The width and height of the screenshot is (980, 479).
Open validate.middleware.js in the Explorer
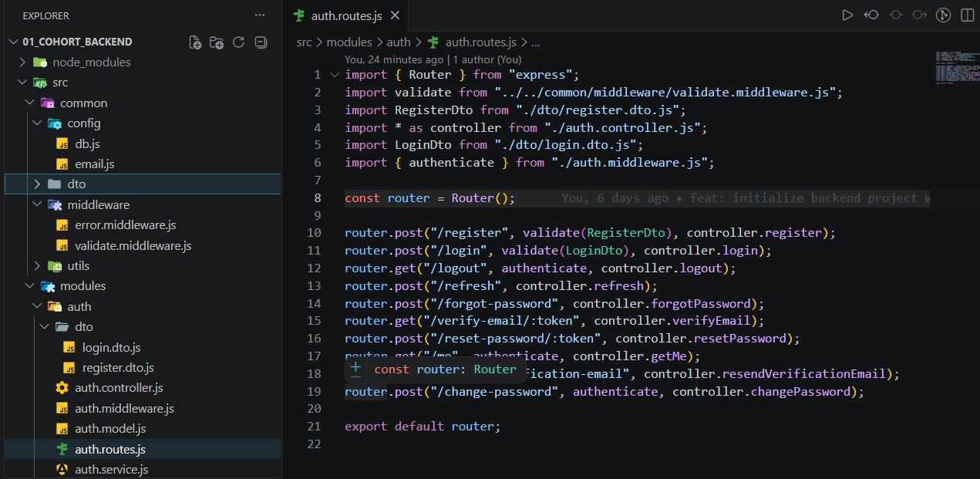point(133,246)
